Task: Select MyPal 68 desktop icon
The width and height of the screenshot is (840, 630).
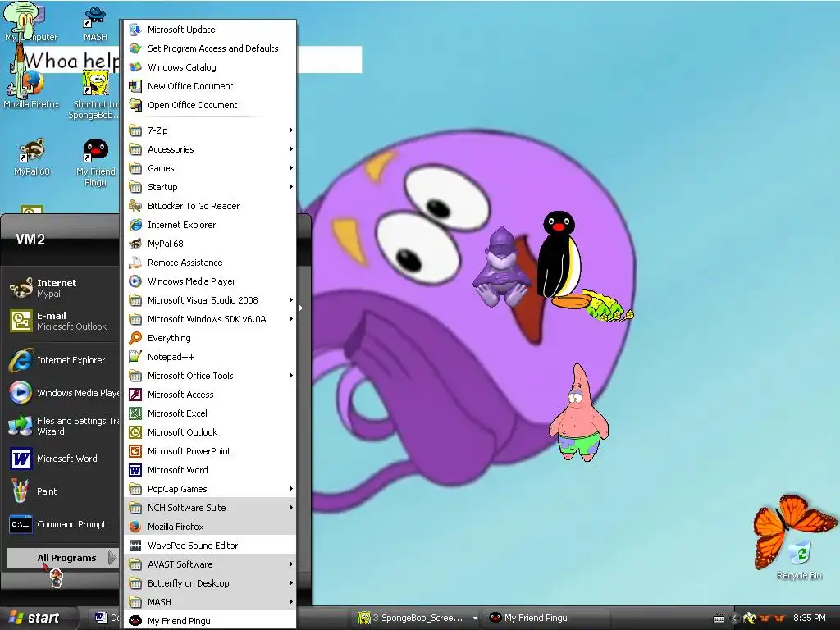Action: point(32,157)
